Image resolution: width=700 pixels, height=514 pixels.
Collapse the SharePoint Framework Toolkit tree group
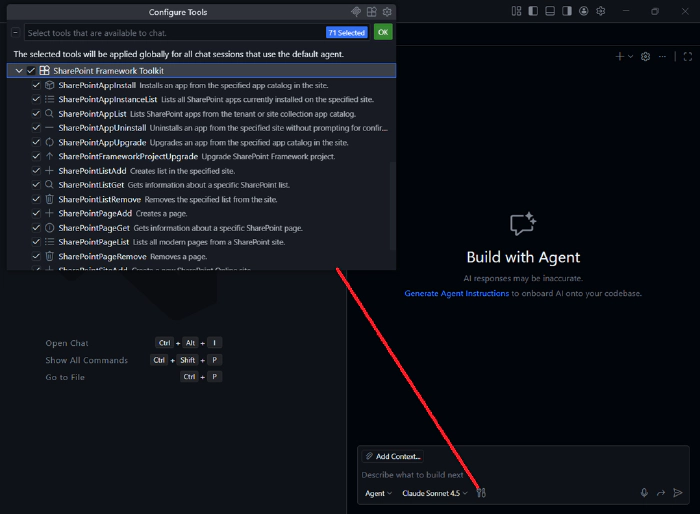pyautogui.click(x=19, y=71)
